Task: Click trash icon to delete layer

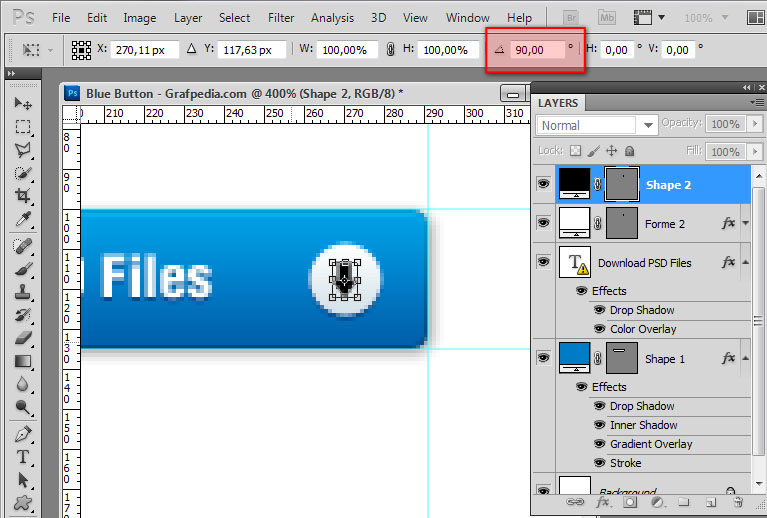Action: click(x=739, y=502)
